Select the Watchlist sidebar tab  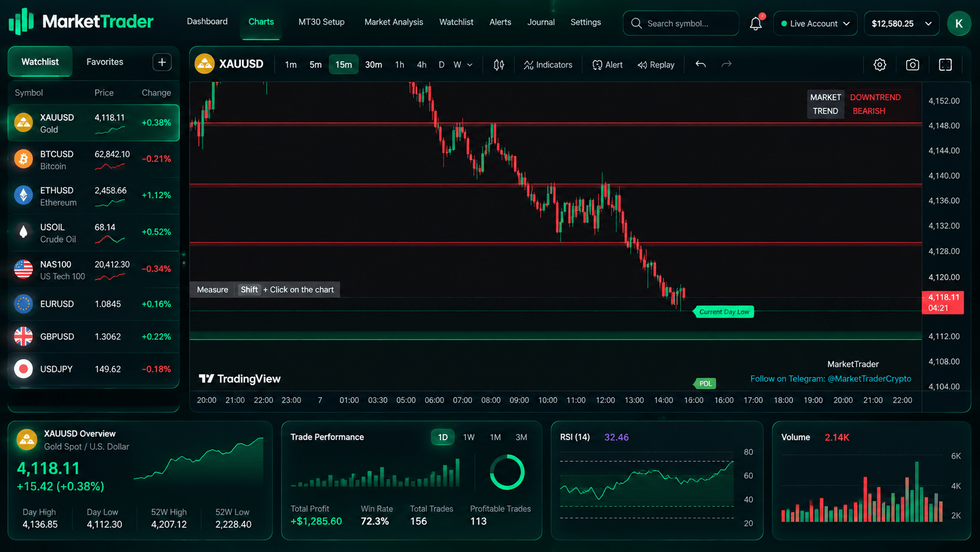pos(40,62)
